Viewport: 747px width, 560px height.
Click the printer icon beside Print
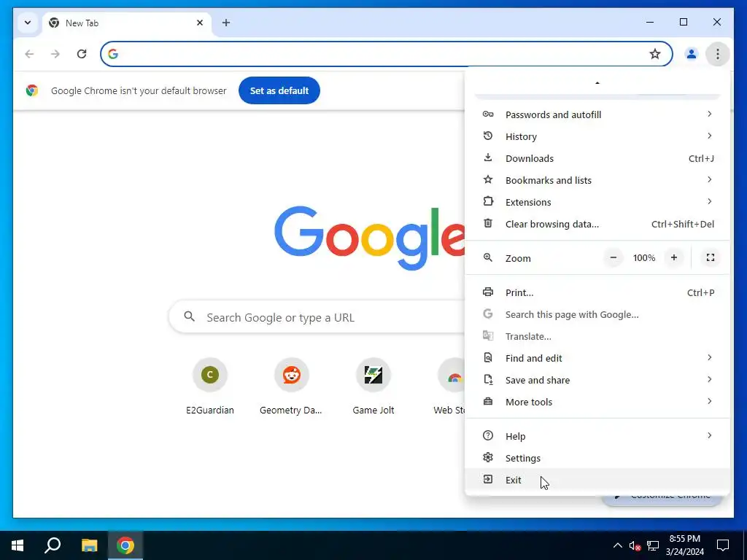(488, 292)
